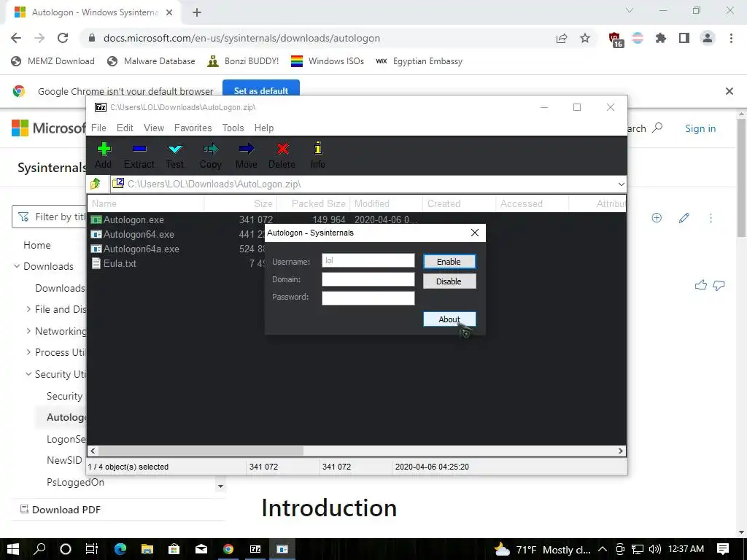
Task: Click Download PDF link
Action: click(61, 510)
